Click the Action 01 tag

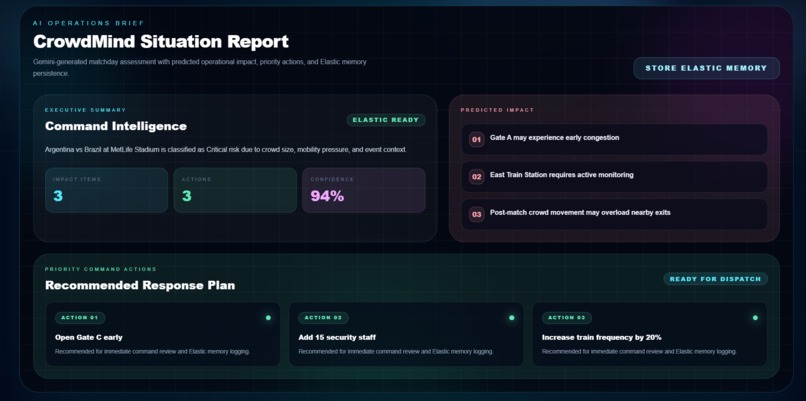80,318
